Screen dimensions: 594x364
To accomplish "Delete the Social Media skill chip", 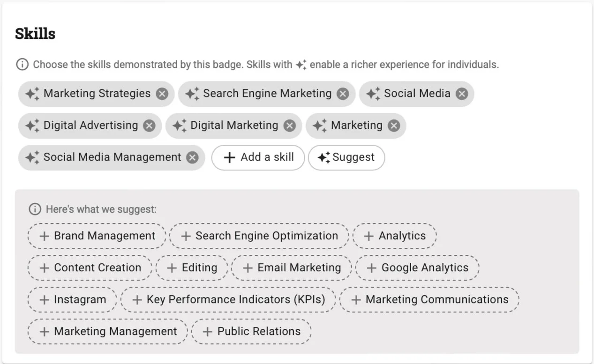I will (462, 94).
